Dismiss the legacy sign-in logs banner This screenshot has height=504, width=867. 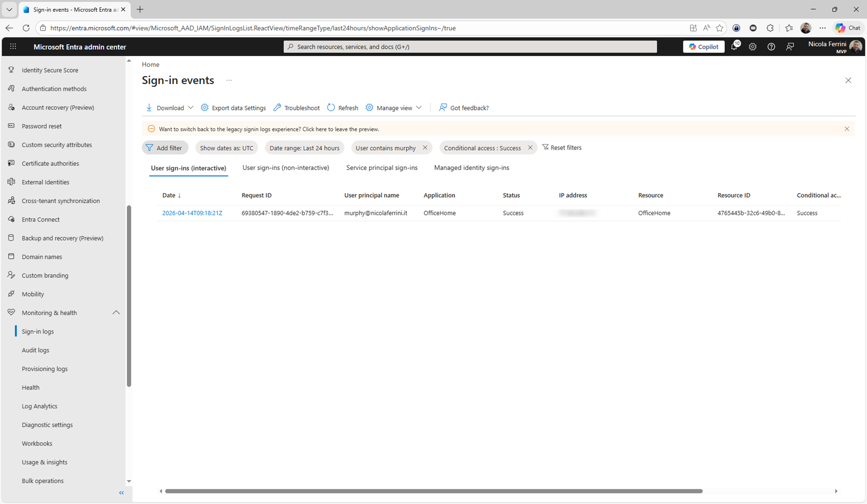pyautogui.click(x=847, y=129)
